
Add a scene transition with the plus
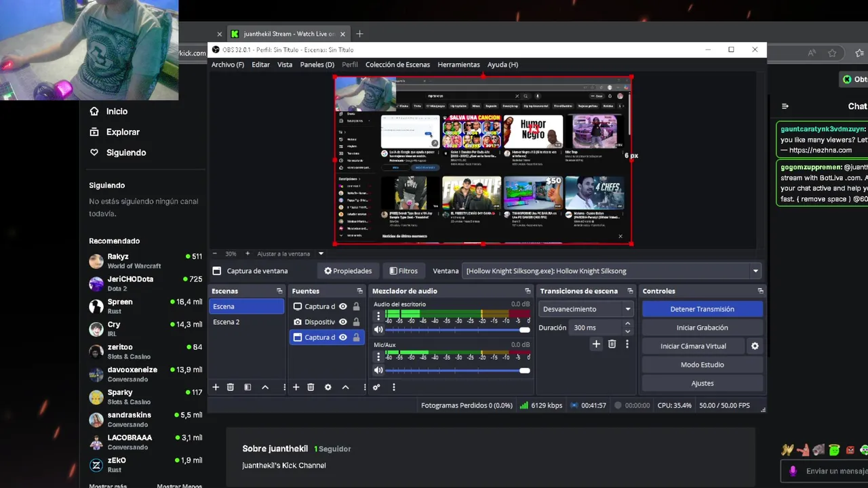(596, 344)
